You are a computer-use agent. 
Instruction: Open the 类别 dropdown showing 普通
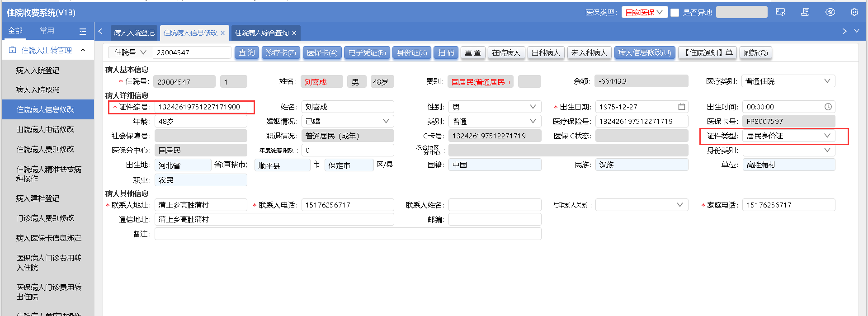(495, 121)
